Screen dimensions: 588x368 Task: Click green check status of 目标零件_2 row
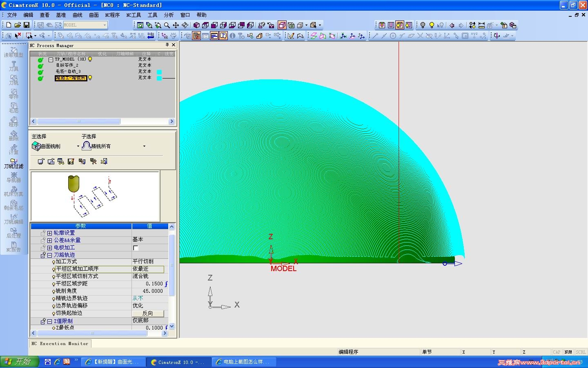coord(40,66)
